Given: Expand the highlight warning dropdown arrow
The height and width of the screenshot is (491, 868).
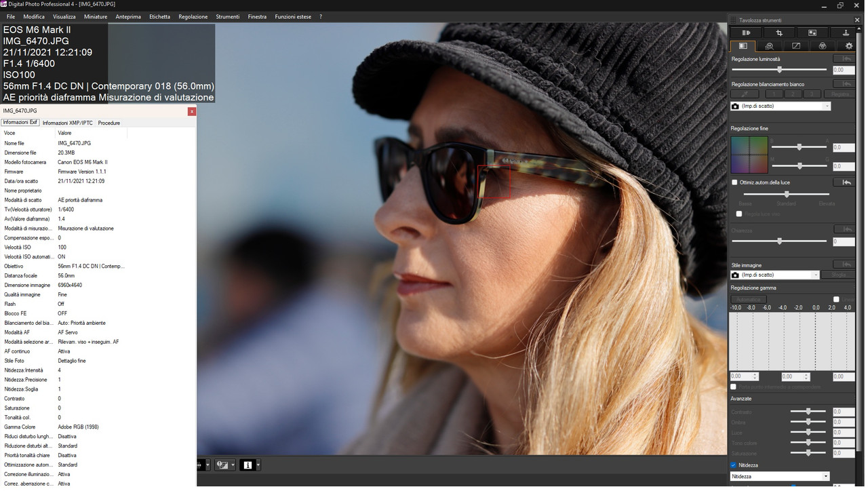Looking at the screenshot, I should coord(233,465).
